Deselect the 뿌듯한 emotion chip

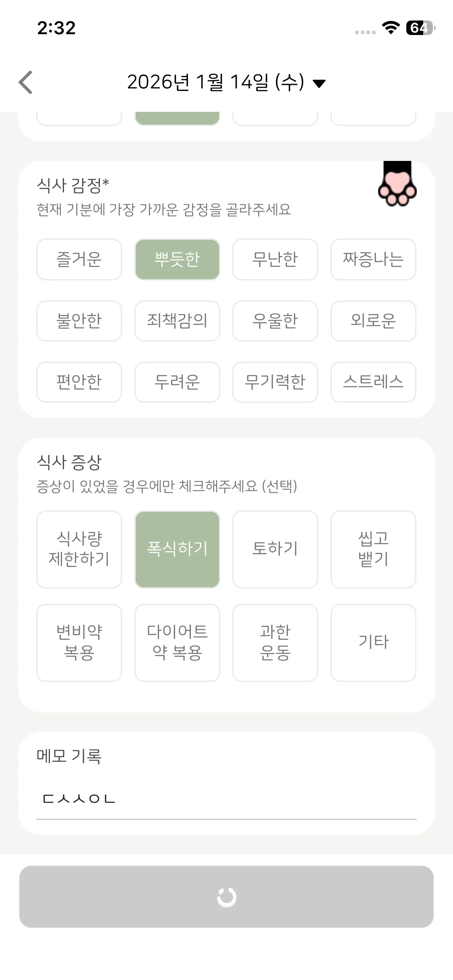[x=177, y=259]
